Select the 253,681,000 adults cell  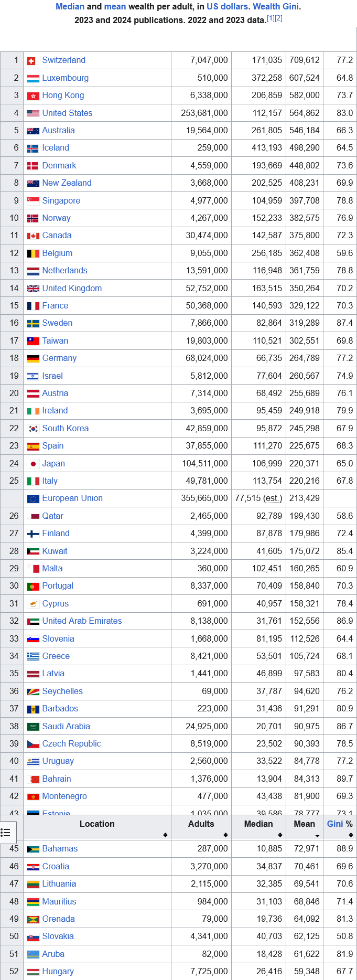point(201,113)
